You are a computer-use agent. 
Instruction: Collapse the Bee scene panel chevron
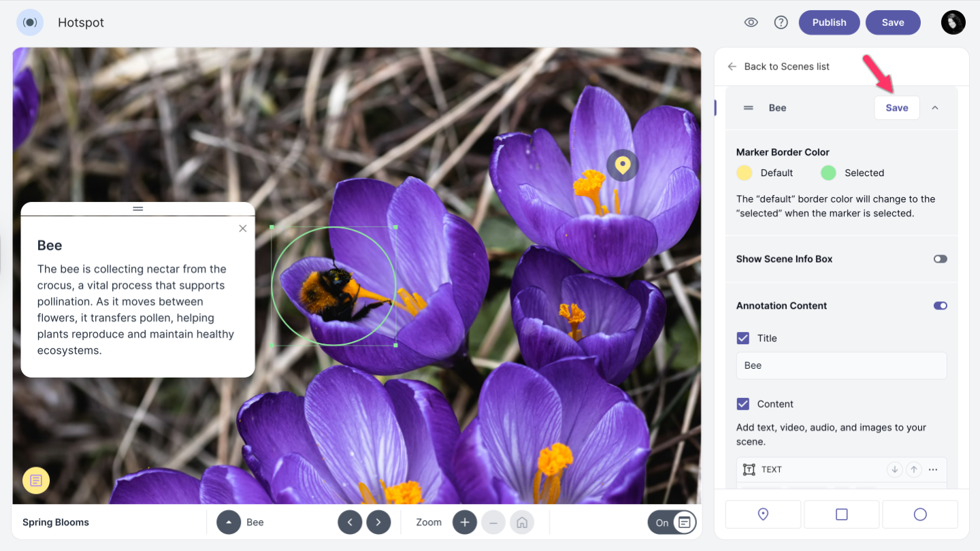[935, 107]
